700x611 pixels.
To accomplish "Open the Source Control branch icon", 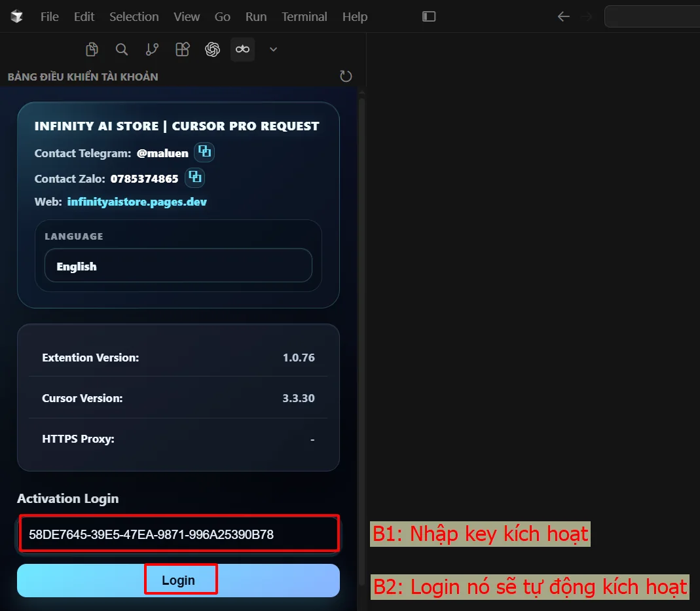I will tap(152, 49).
